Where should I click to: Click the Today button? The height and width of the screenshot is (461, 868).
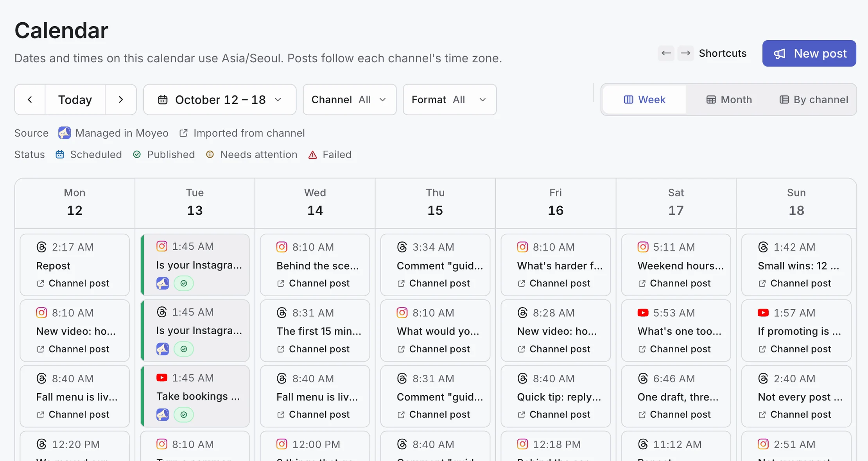click(x=75, y=100)
